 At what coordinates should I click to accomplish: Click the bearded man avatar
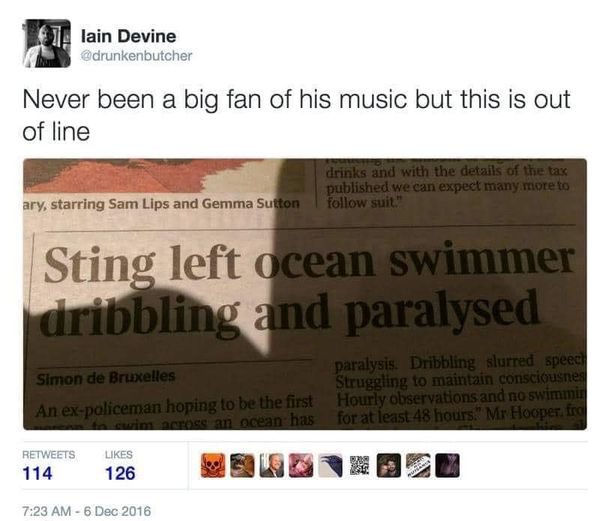(389, 466)
